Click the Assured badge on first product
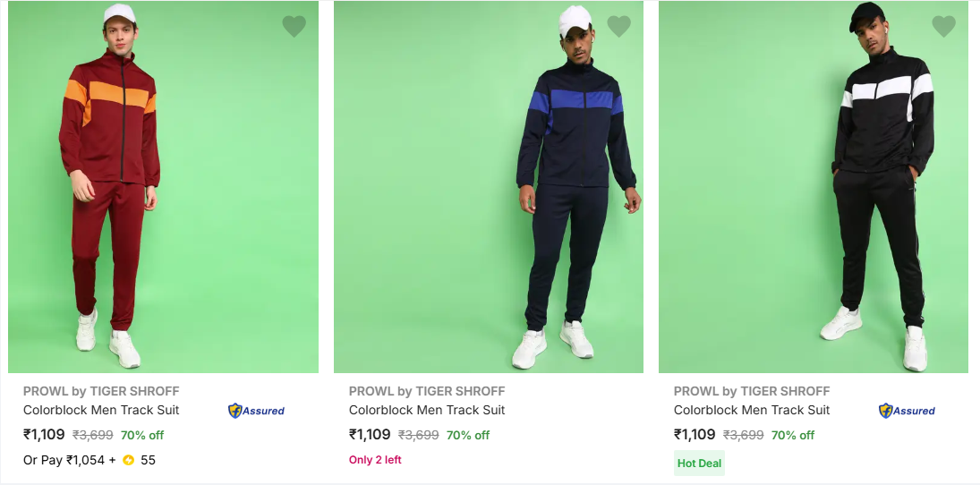980x485 pixels. point(256,411)
